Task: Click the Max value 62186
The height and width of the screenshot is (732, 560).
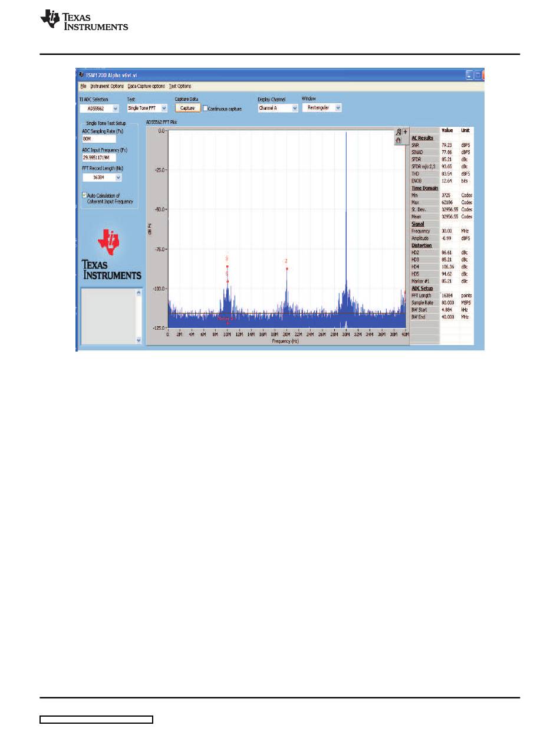Action: point(446,202)
